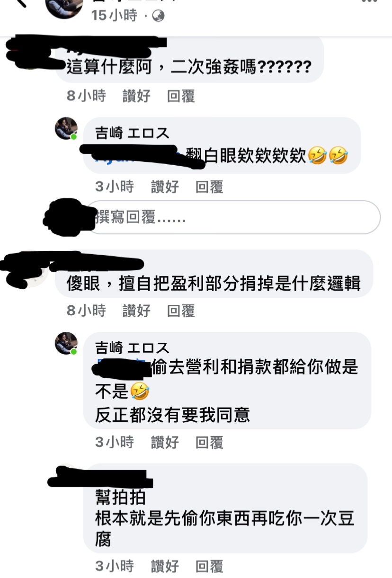
Task: Like the 幫拍拍 comment with 讚好
Action: coord(165,566)
